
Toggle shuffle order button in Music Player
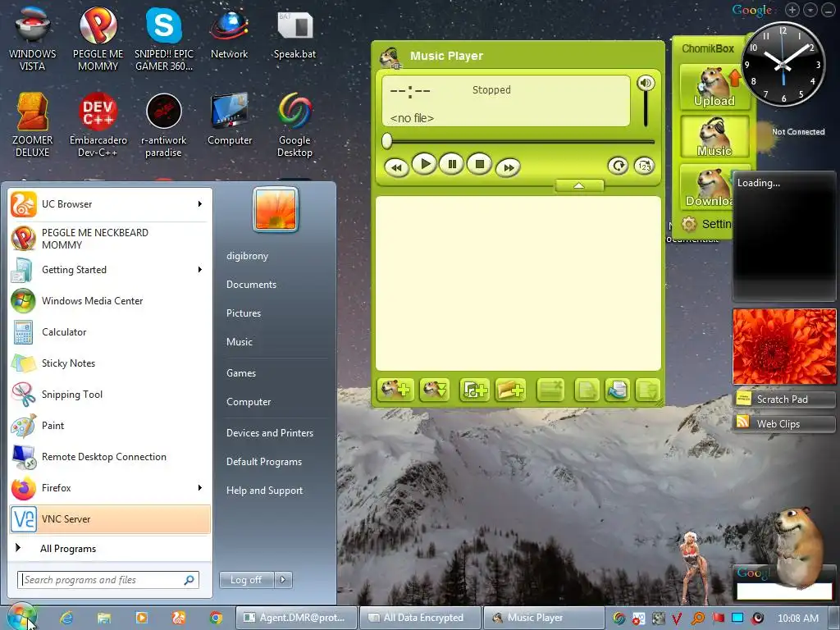(644, 166)
